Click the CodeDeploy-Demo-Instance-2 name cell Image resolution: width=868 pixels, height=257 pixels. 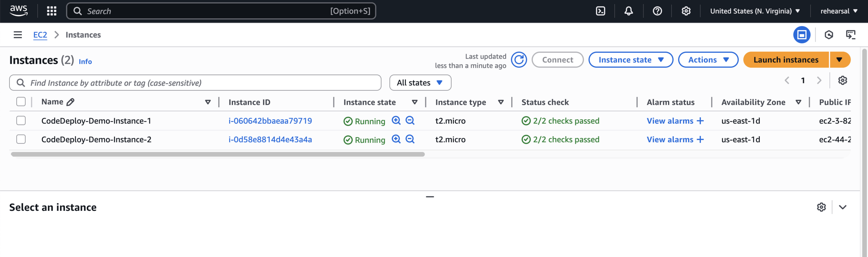96,139
